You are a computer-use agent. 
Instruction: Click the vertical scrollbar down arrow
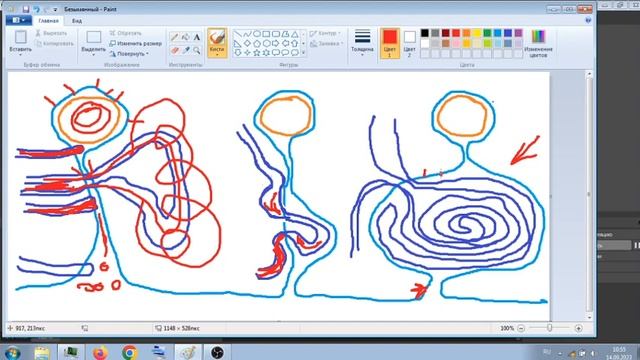(x=589, y=317)
